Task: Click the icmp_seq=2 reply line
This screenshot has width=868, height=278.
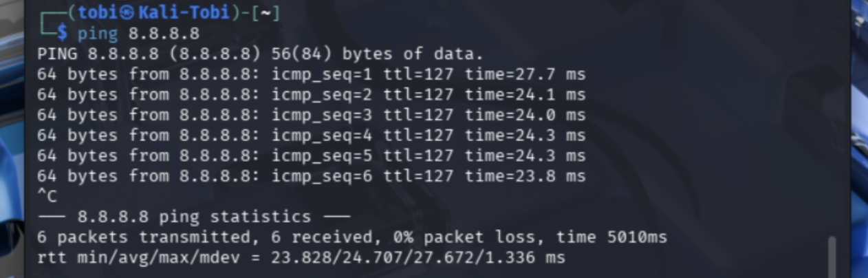Action: point(311,94)
